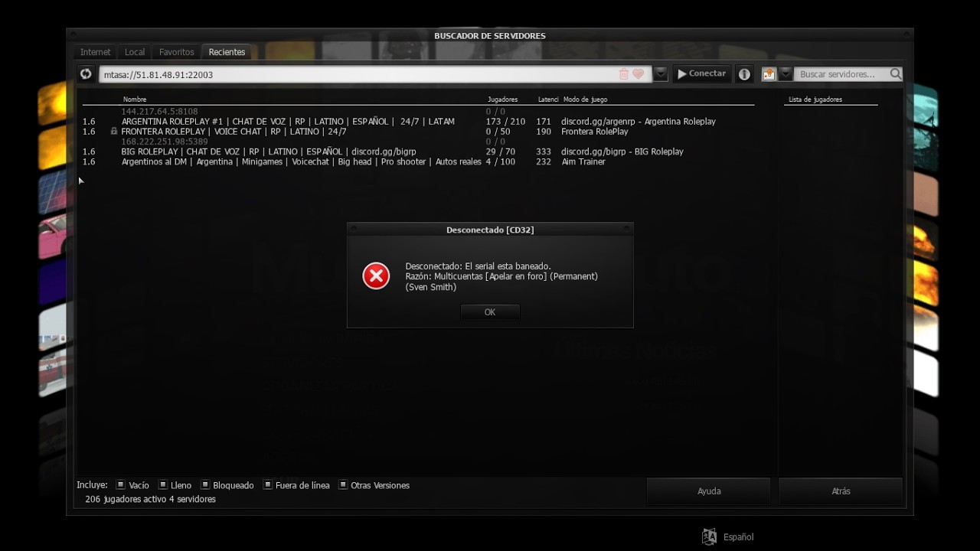This screenshot has width=980, height=551.
Task: Select the 168.222.251.98:5389 server row
Action: click(418, 142)
